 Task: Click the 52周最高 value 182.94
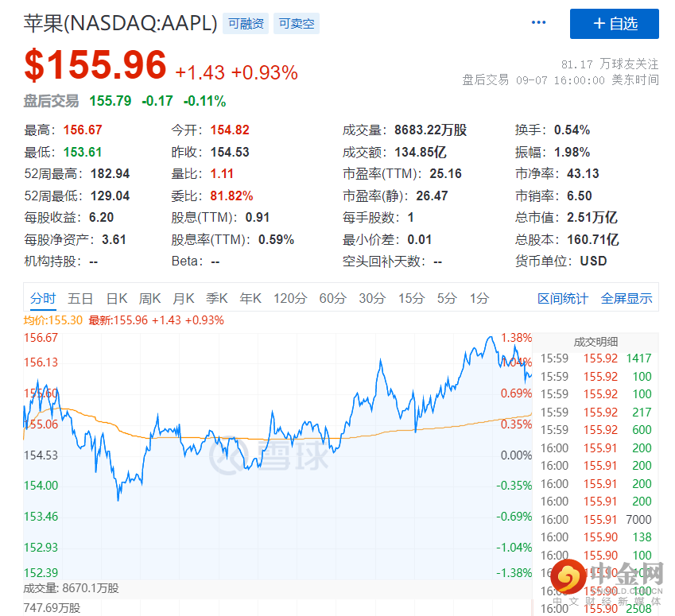pyautogui.click(x=111, y=174)
